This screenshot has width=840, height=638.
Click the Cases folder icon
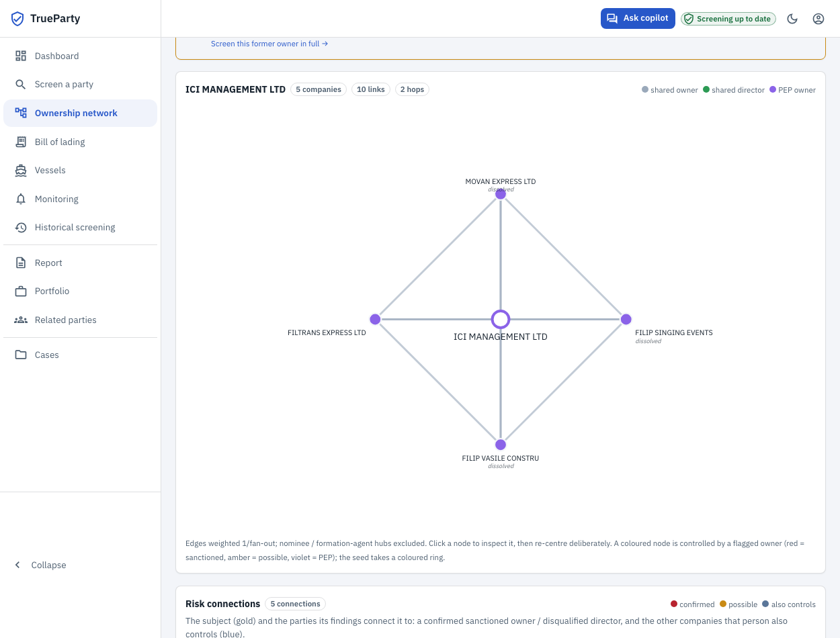[x=21, y=355]
